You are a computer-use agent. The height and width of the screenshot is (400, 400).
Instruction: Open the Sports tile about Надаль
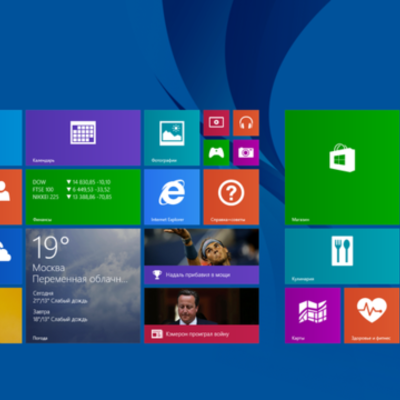tap(202, 256)
